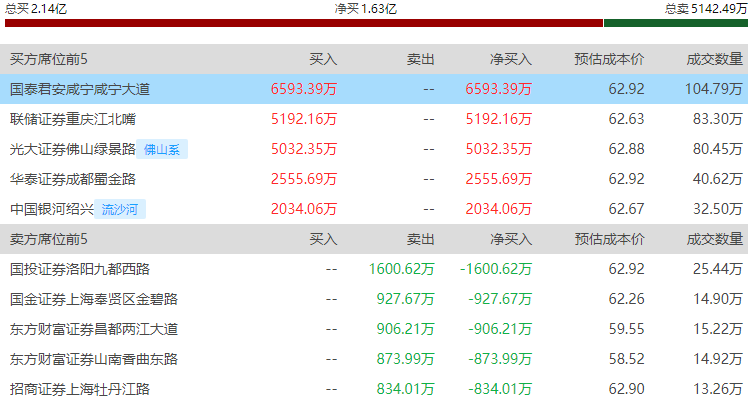This screenshot has width=748, height=398.
Task: Click the 佛山系 tag badge
Action: coord(162,149)
